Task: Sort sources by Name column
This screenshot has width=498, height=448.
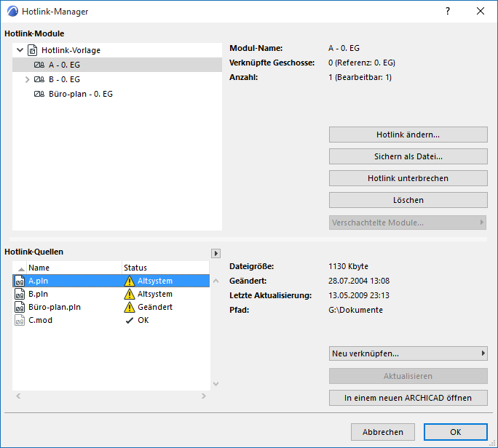Action: pos(74,268)
